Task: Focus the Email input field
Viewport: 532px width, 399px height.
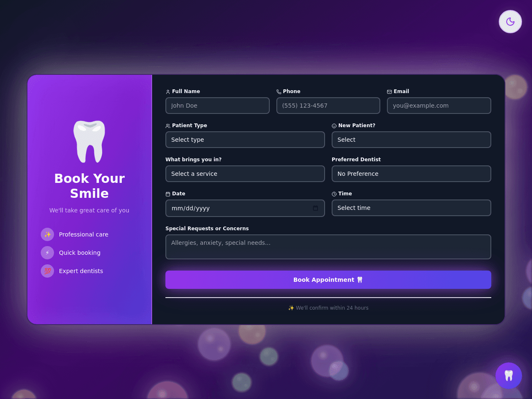Action: [x=439, y=106]
